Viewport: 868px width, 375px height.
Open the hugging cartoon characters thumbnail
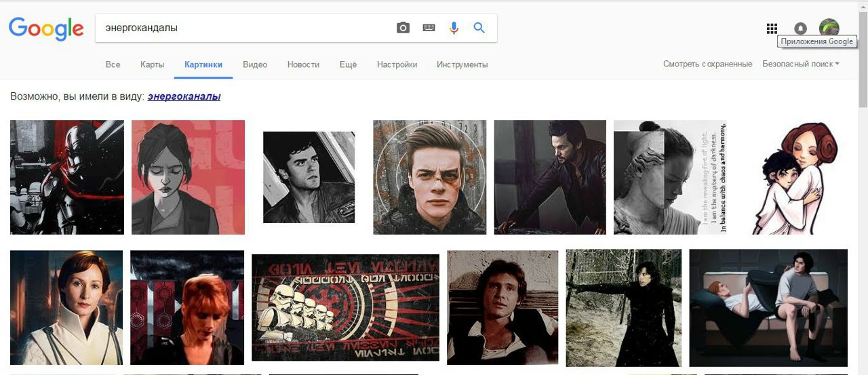[x=794, y=177]
